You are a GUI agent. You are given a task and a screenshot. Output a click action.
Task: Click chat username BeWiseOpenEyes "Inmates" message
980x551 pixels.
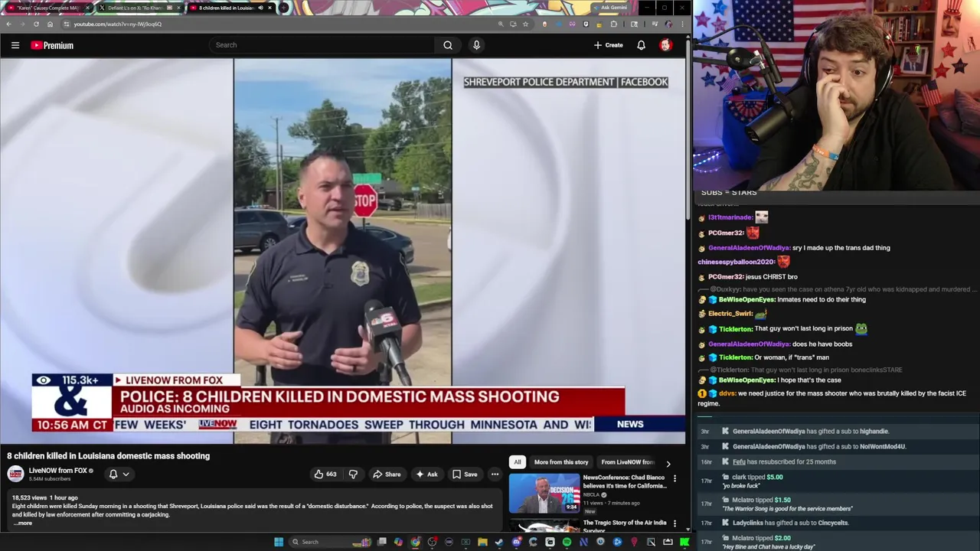point(746,300)
